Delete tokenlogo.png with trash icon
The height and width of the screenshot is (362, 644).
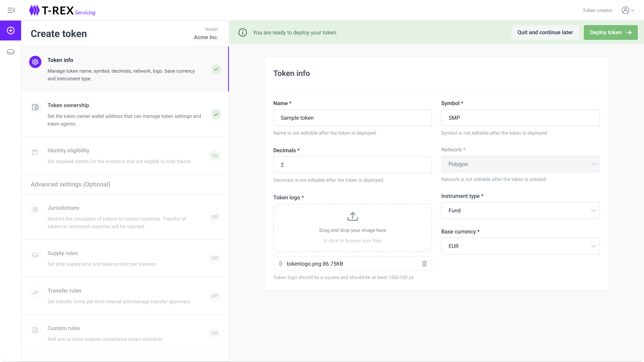click(x=424, y=264)
